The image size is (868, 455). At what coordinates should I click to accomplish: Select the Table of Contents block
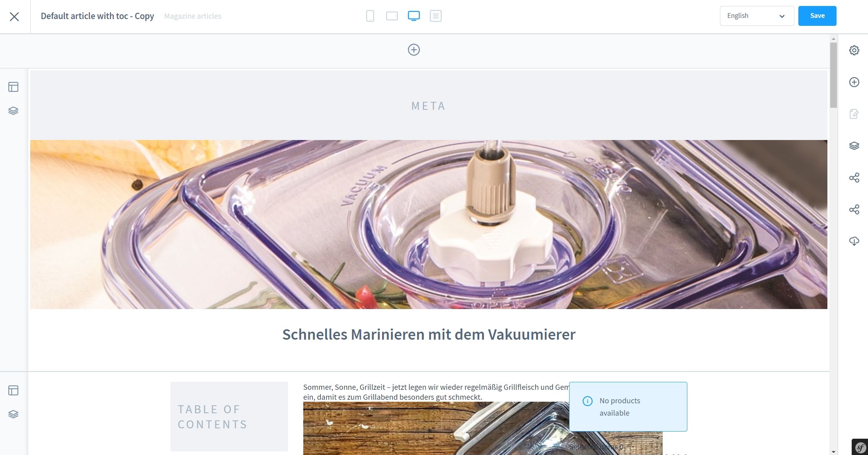coord(229,416)
